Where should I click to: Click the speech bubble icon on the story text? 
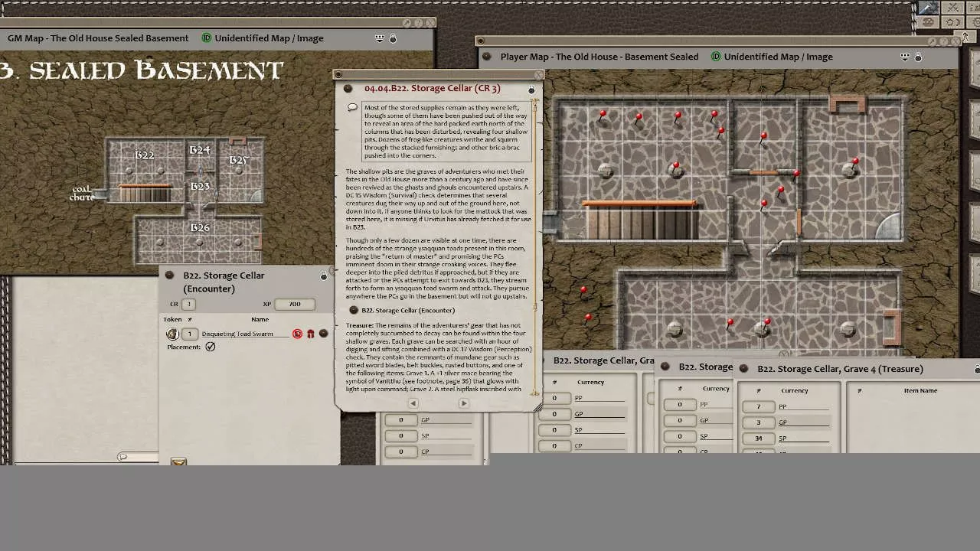(352, 108)
